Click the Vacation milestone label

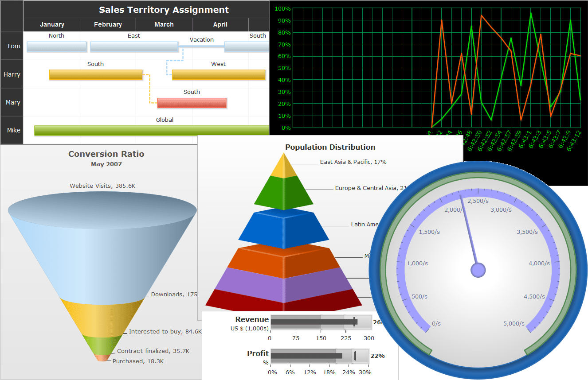(202, 39)
